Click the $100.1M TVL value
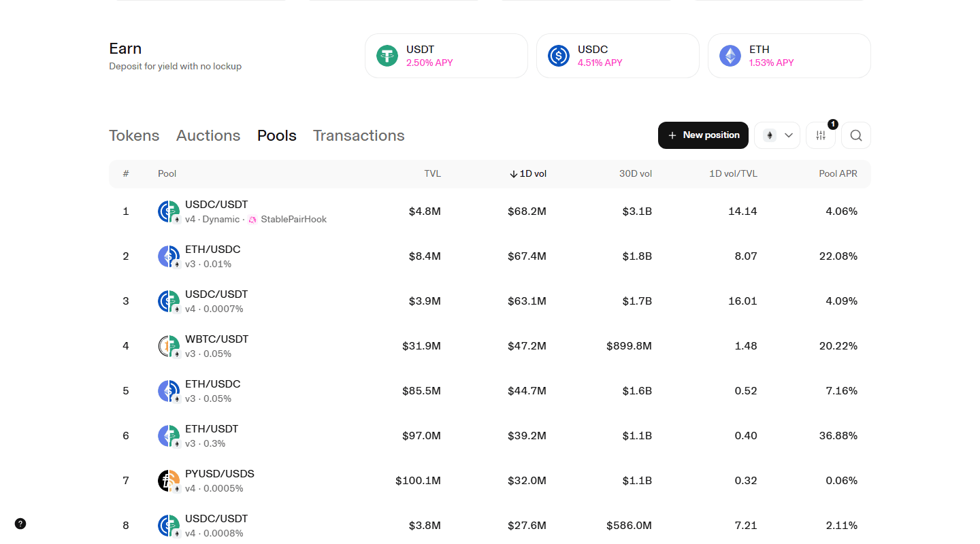980x544 pixels. pyautogui.click(x=418, y=481)
